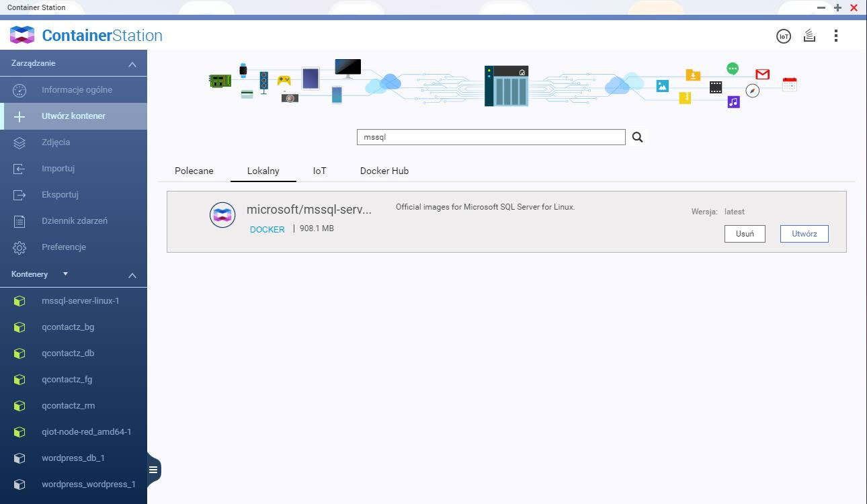Open the Kontenery filter dropdown arrow

(x=65, y=274)
